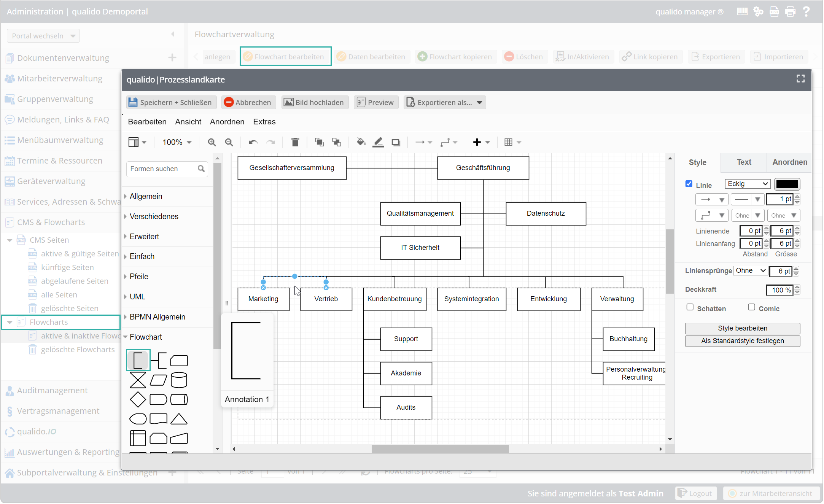Select the diamond decision shape
Image resolution: width=824 pixels, height=504 pixels.
[x=138, y=400]
